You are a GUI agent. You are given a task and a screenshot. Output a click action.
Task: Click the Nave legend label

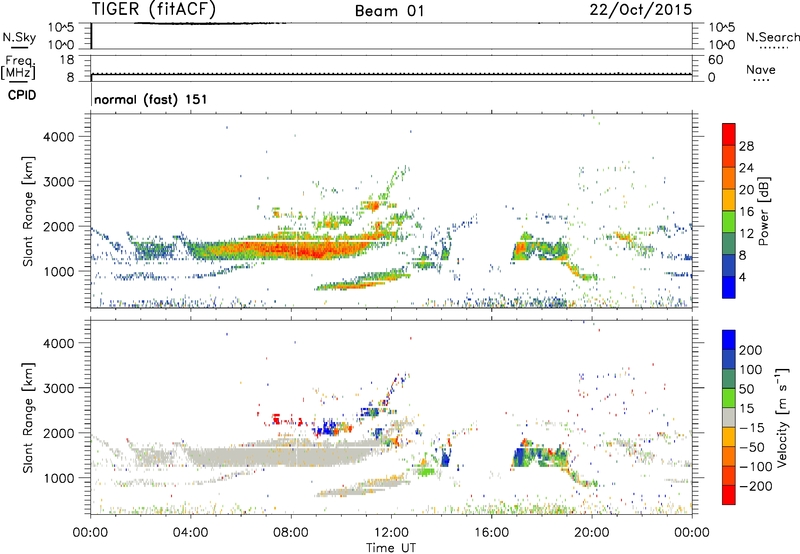point(761,69)
